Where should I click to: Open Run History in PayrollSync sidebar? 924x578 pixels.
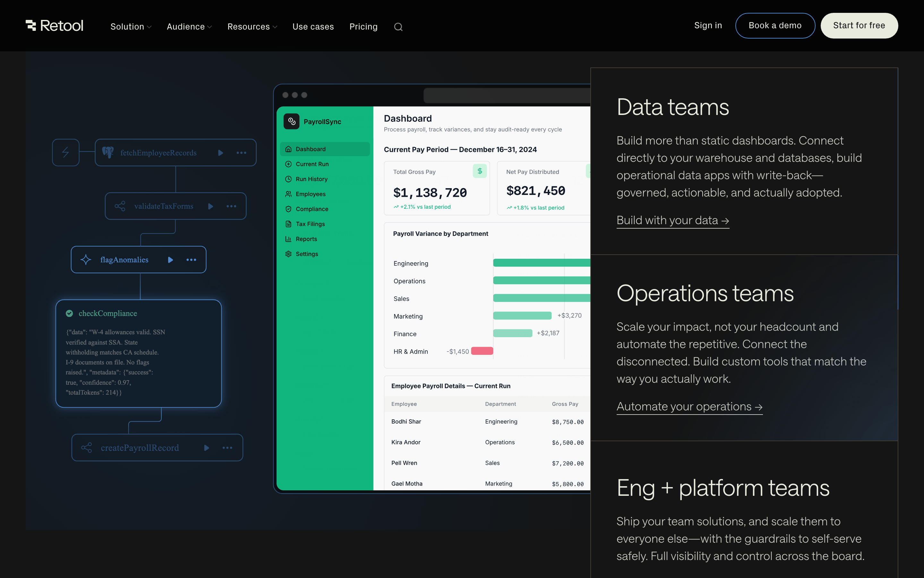(x=325, y=179)
